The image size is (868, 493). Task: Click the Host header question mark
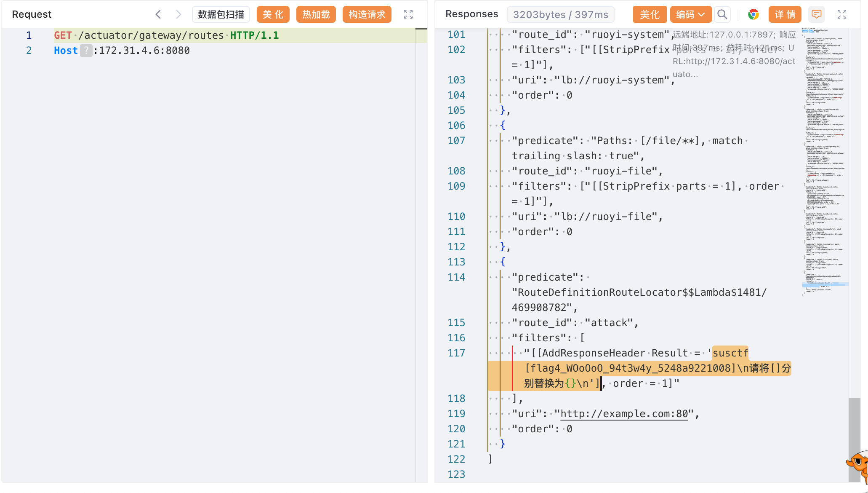click(x=86, y=51)
